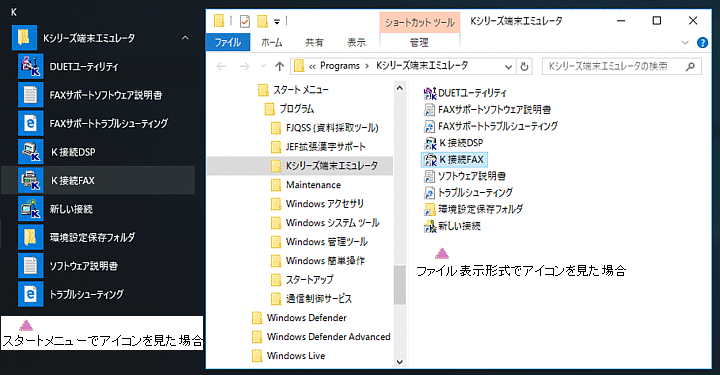Select K接続FAX icon in Explorer file list
This screenshot has width=720, height=375.
click(430, 159)
